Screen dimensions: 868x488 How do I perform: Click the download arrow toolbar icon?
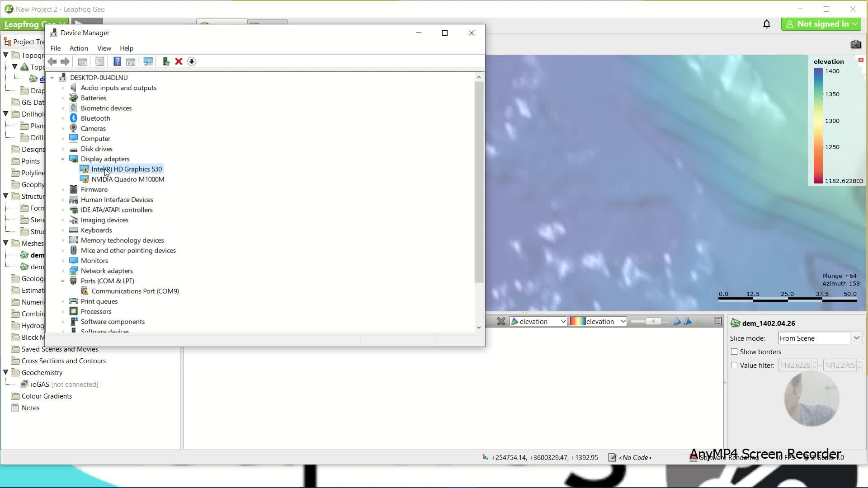(x=192, y=61)
